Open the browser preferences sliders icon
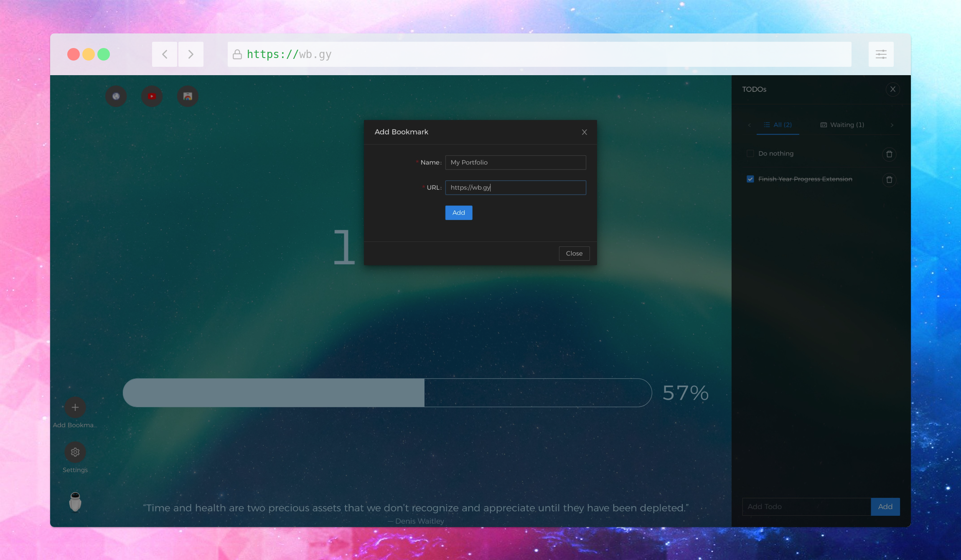 [x=881, y=54]
